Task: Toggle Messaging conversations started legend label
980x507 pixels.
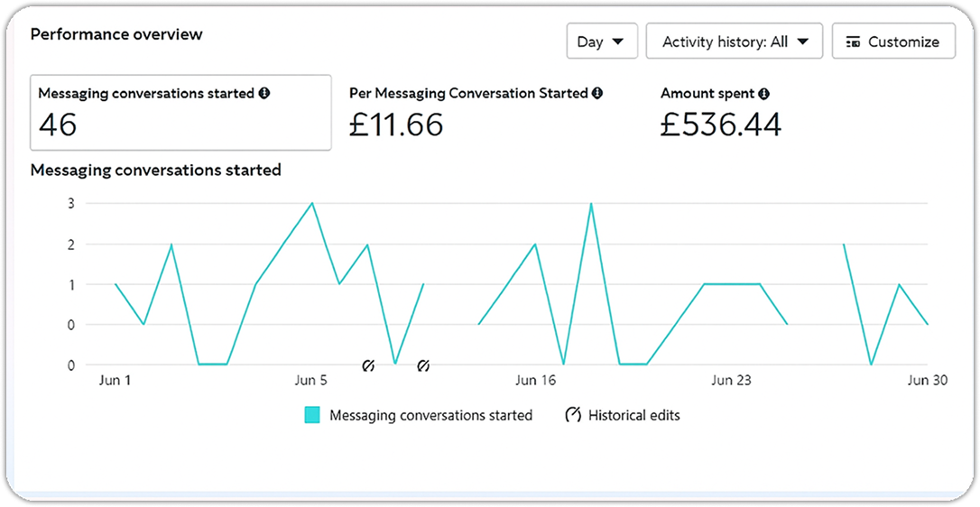Action: pyautogui.click(x=430, y=415)
